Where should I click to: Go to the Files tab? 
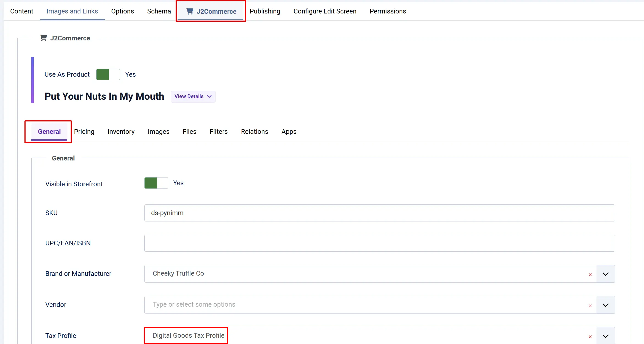pos(189,132)
